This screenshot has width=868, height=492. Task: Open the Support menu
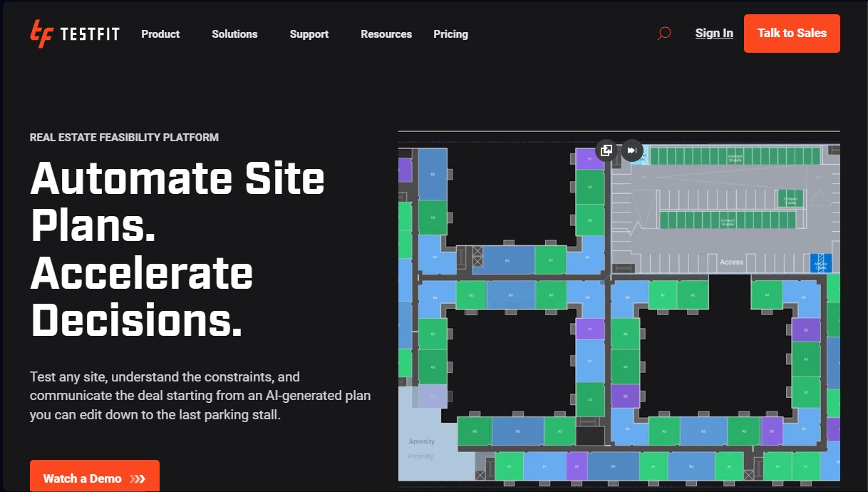pos(309,34)
